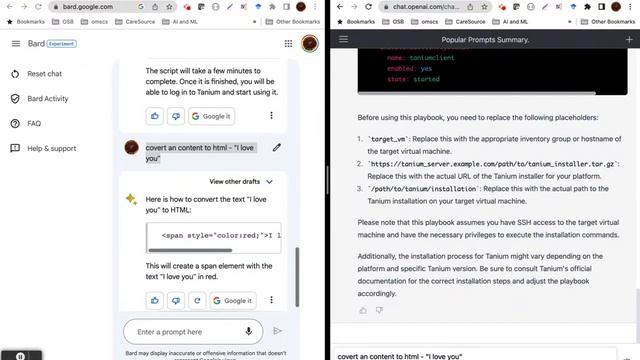Open omscs bookmark folder in ChatGPT window
This screenshot has height=360, width=640.
424,22
